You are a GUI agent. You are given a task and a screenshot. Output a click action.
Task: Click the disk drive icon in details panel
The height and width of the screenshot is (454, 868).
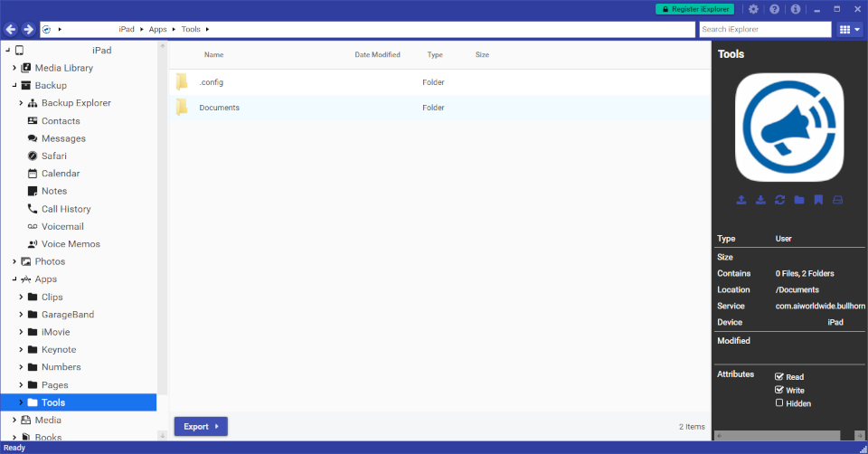pyautogui.click(x=837, y=200)
